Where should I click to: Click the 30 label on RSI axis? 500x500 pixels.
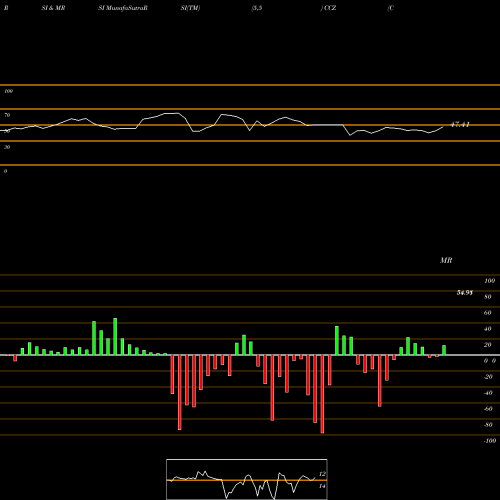coord(7,147)
